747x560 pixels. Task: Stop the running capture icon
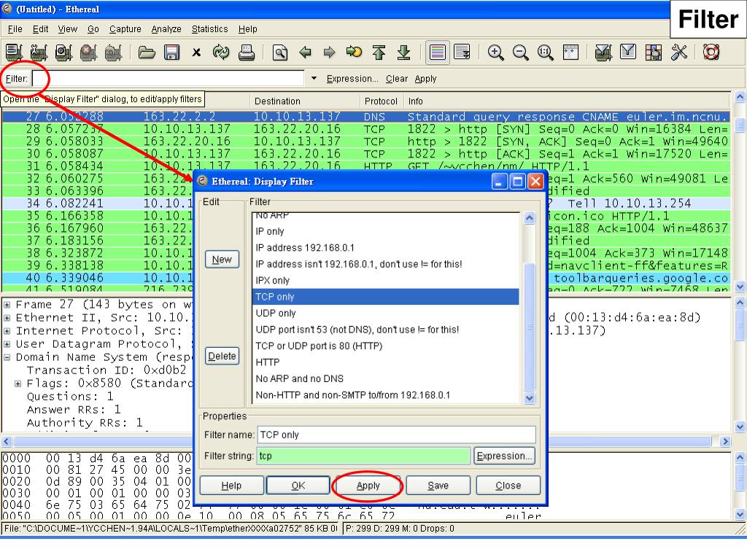[88, 52]
